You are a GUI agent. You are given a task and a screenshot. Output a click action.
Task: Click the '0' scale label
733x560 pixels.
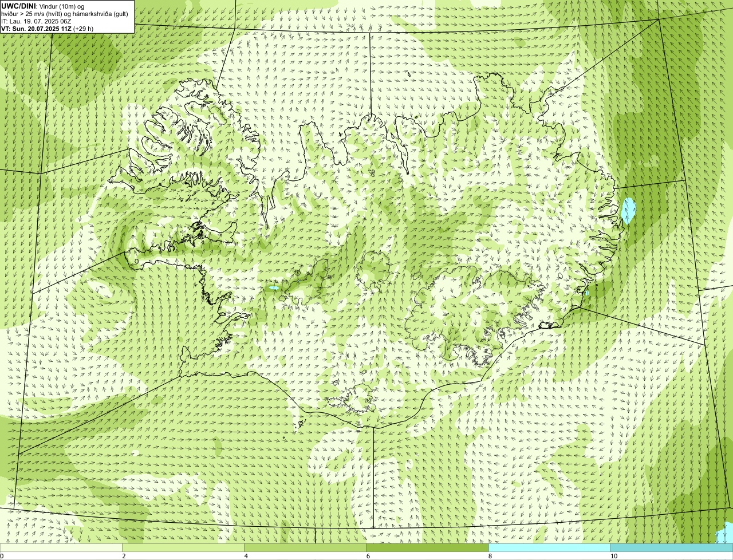[x=2, y=556]
